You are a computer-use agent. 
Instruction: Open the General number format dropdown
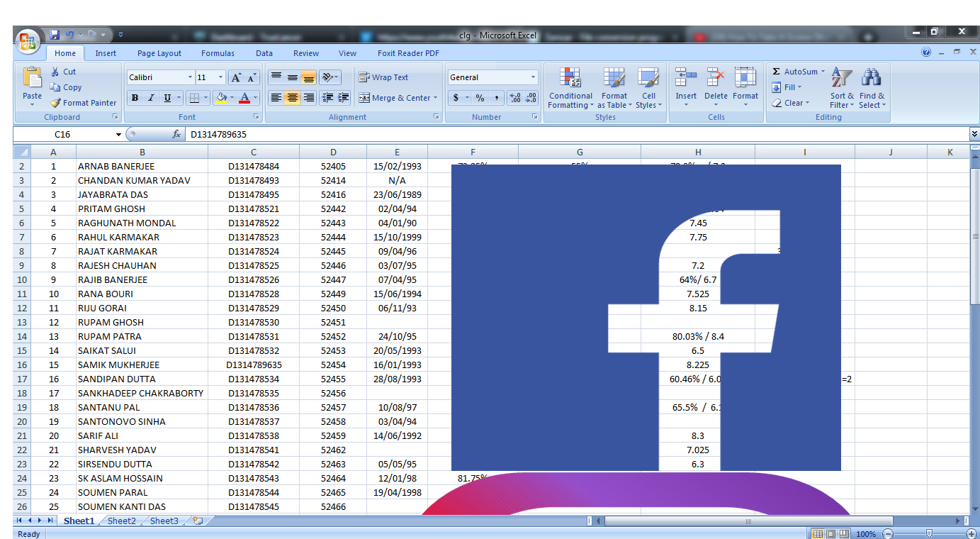[533, 77]
